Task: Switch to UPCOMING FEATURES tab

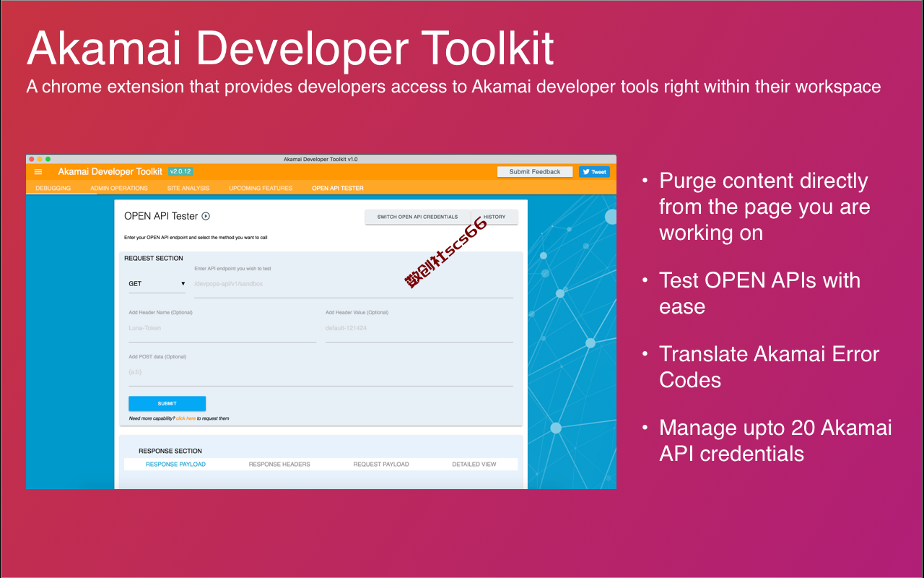Action: (261, 188)
